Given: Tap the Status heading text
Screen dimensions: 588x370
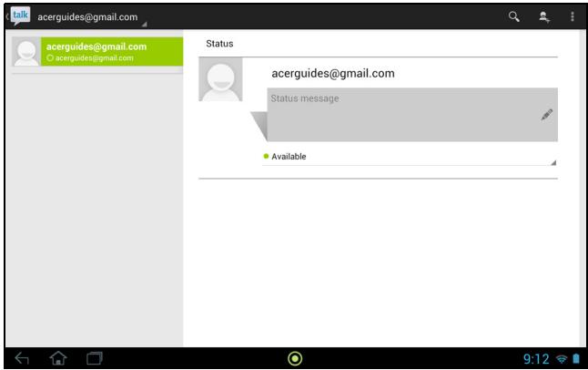Looking at the screenshot, I should coord(219,44).
